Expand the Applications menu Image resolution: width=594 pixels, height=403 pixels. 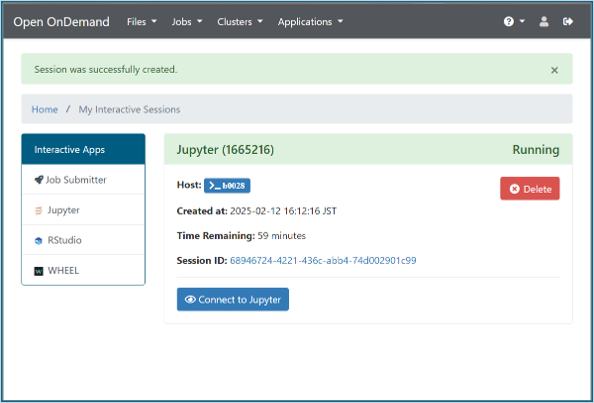[310, 22]
